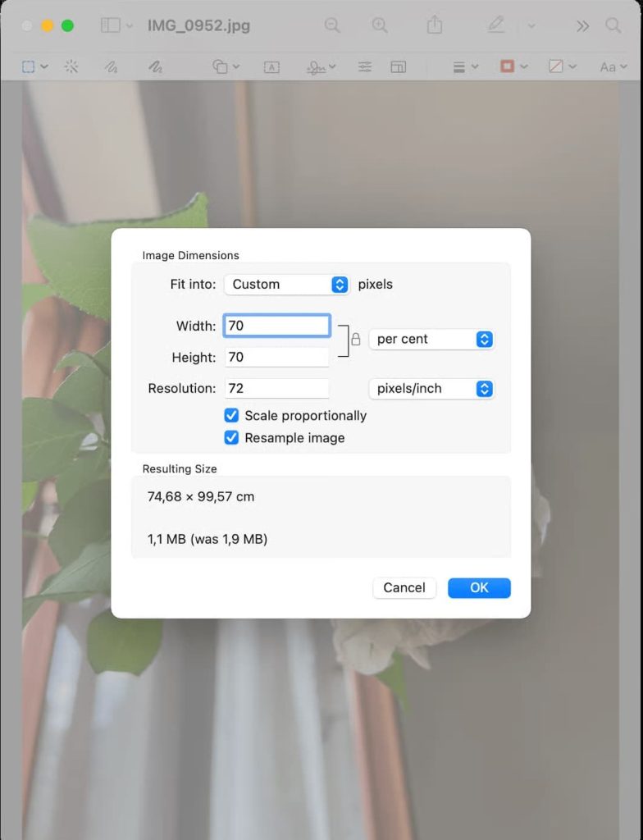Uncheck Scale proportionally checkbox
Screen dimensions: 643x840
coord(231,415)
